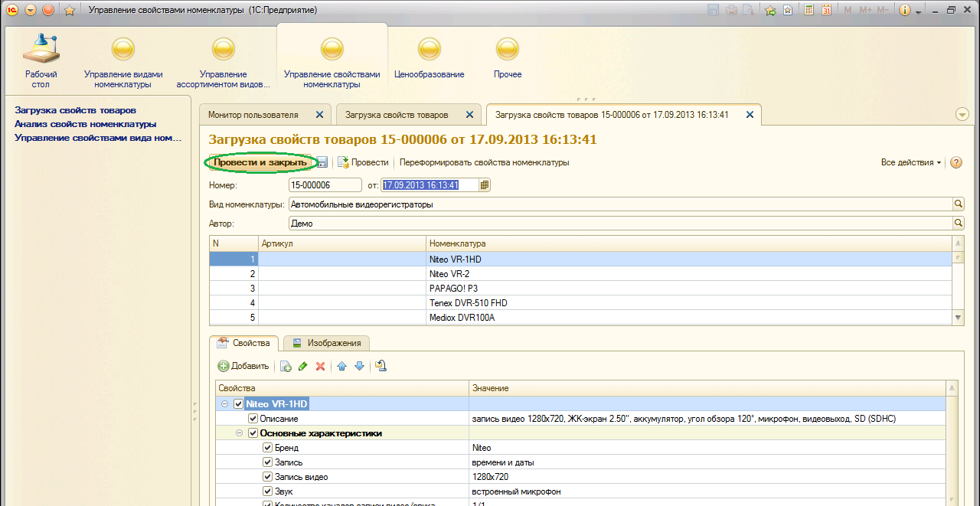This screenshot has height=506, width=980.
Task: Move property down with blue arrow
Action: pos(359,367)
